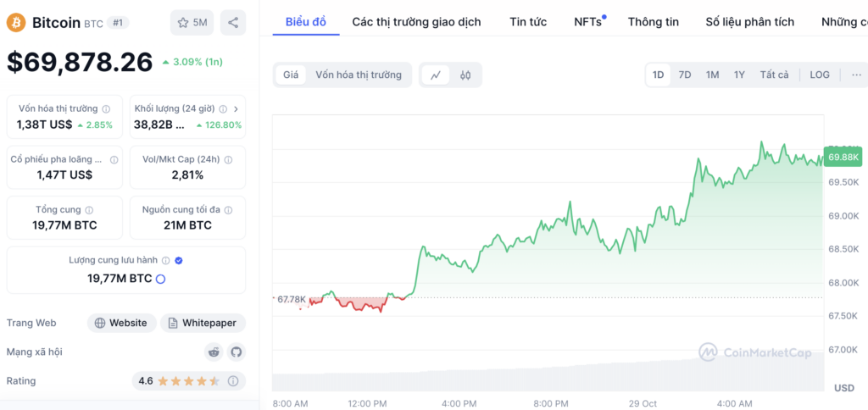The width and height of the screenshot is (868, 410).
Task: Click the $69,878.26 price text
Action: 80,62
